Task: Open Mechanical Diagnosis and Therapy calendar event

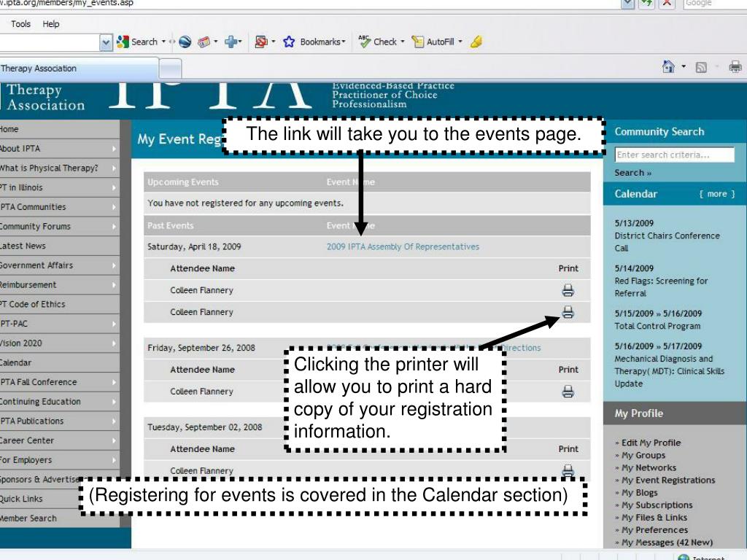Action: [x=669, y=371]
